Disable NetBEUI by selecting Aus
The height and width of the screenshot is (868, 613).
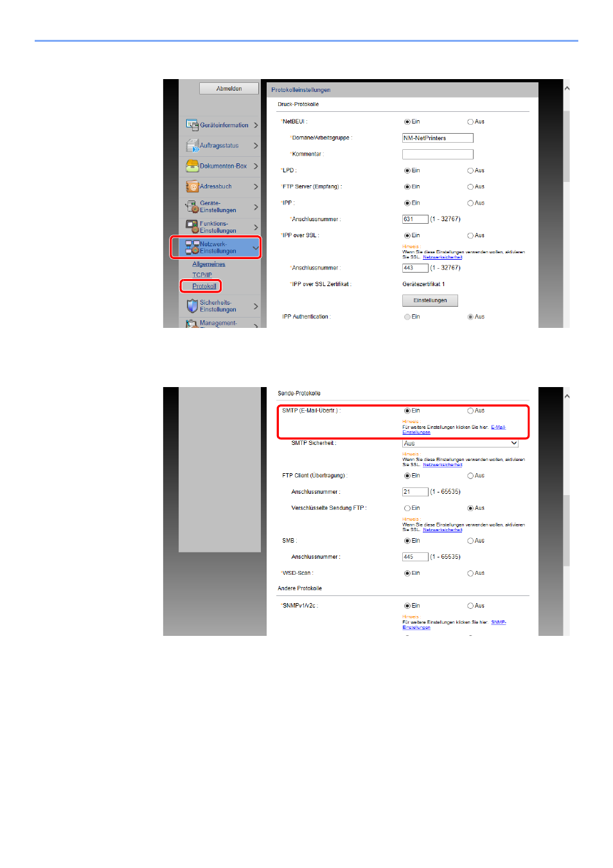pyautogui.click(x=470, y=122)
